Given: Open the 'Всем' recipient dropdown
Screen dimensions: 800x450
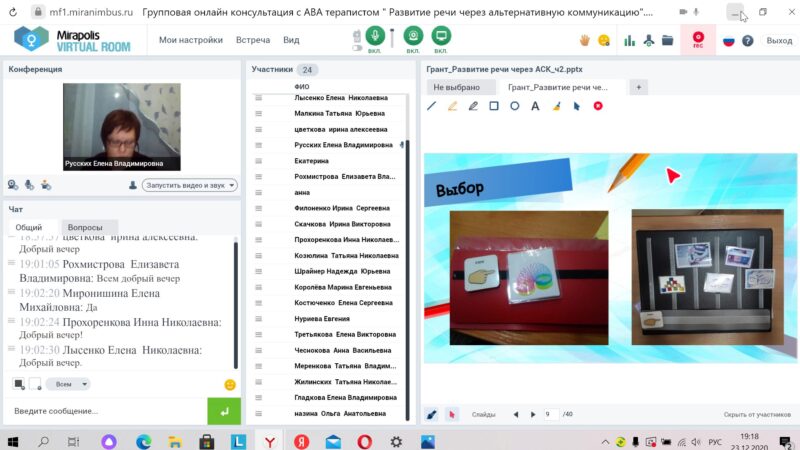Looking at the screenshot, I should point(68,384).
